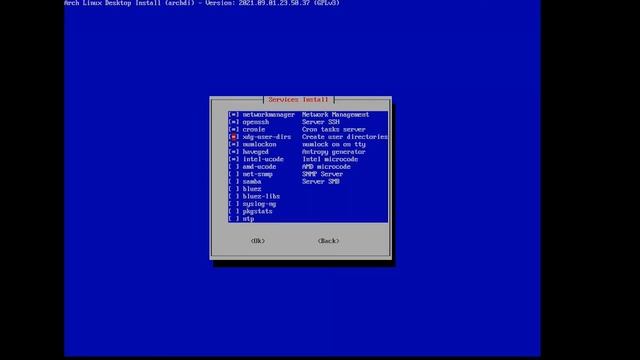The width and height of the screenshot is (640, 360).
Task: Click the "Network Management" description text
Action: [x=336, y=115]
